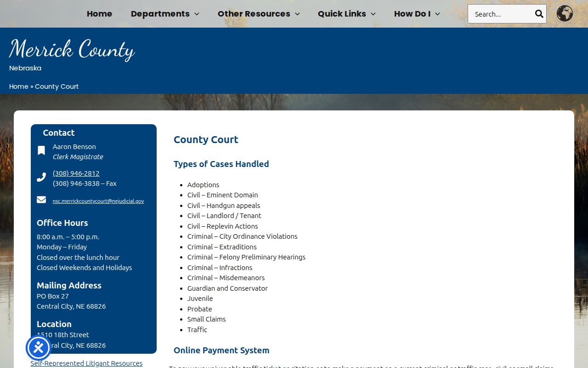Click 'Civil – Handgun appeals' list item
The width and height of the screenshot is (588, 368).
tap(224, 206)
